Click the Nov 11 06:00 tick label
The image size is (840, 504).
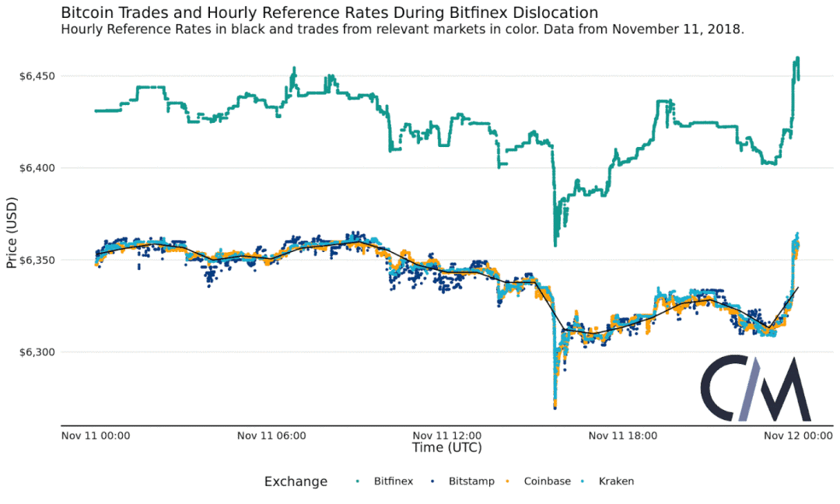click(271, 436)
